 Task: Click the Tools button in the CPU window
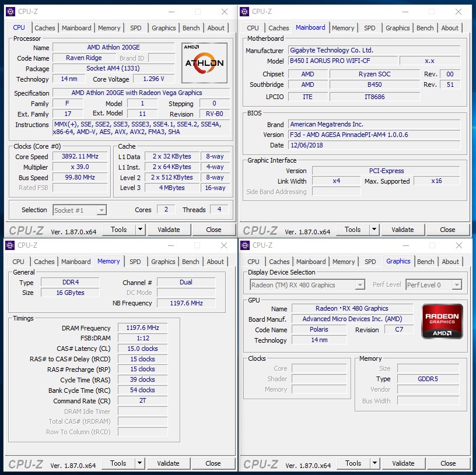(x=118, y=230)
